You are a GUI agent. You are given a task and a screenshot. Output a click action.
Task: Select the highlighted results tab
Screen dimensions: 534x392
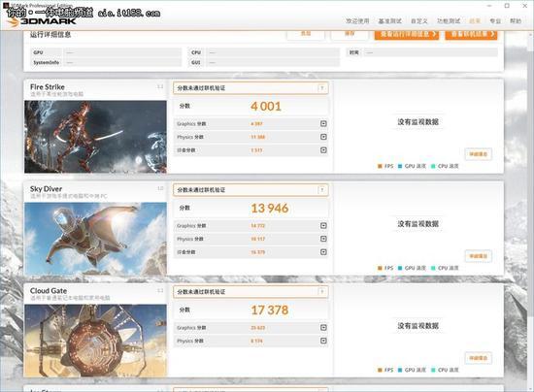click(x=475, y=21)
